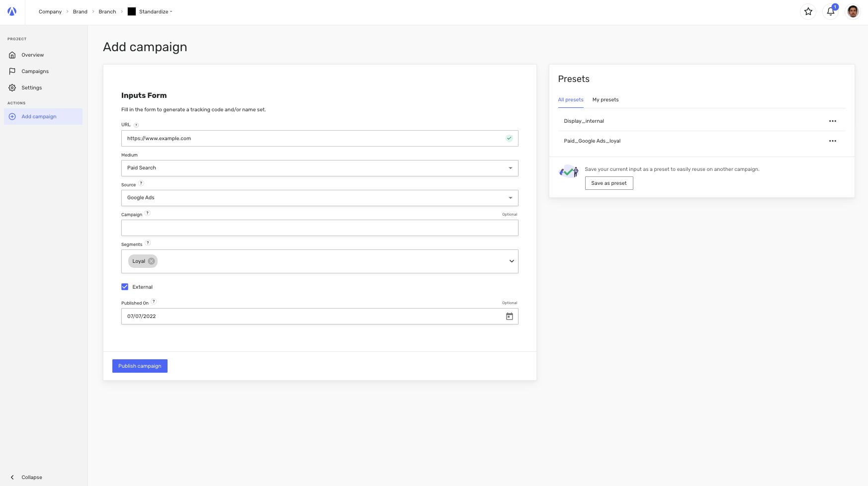
Task: Open the calendar picker for Published On
Action: pos(509,316)
